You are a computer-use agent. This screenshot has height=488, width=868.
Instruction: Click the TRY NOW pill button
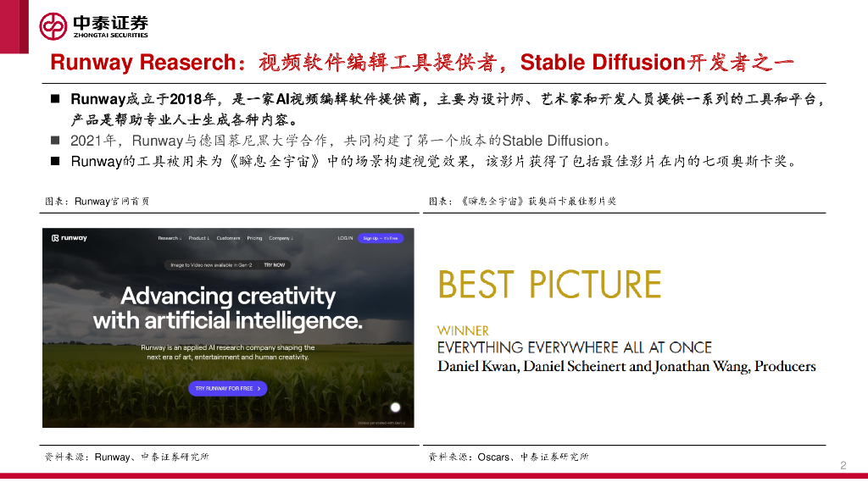click(x=275, y=265)
